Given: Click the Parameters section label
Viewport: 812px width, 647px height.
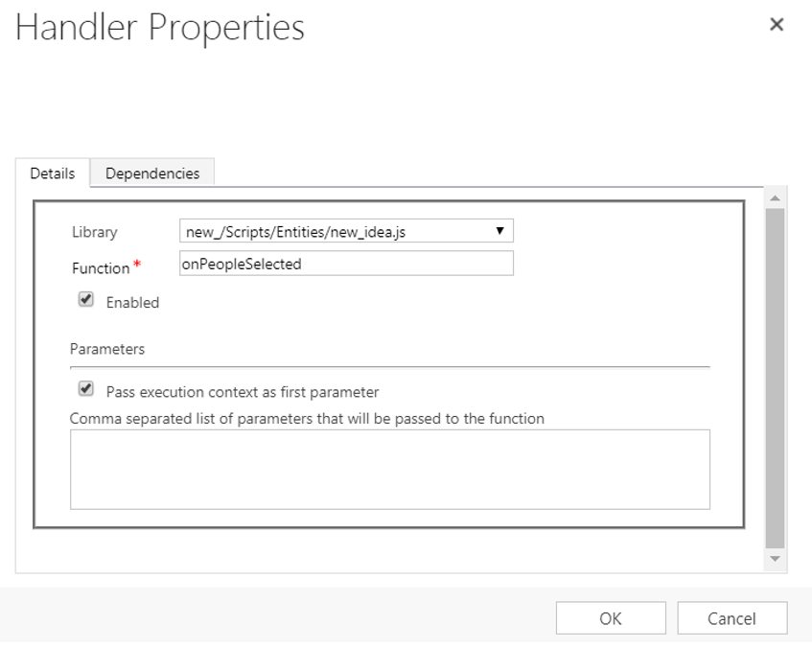Looking at the screenshot, I should point(96,349).
